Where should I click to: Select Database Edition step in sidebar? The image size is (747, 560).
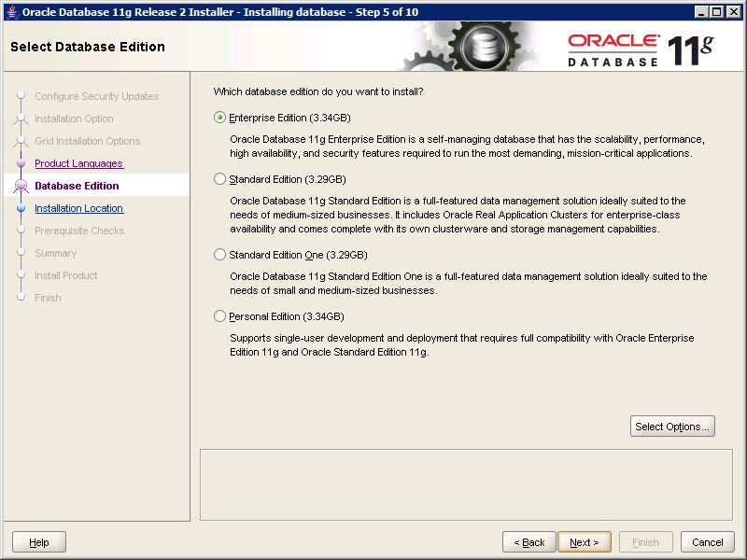point(77,186)
